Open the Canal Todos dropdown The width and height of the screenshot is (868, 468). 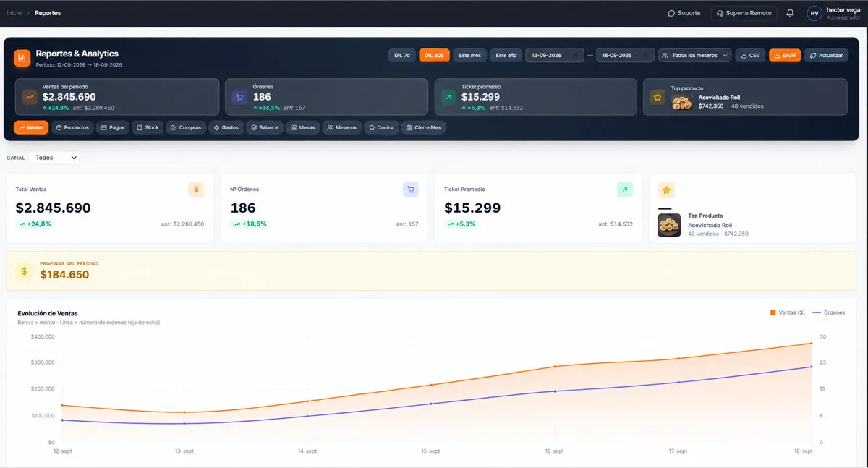[x=55, y=157]
